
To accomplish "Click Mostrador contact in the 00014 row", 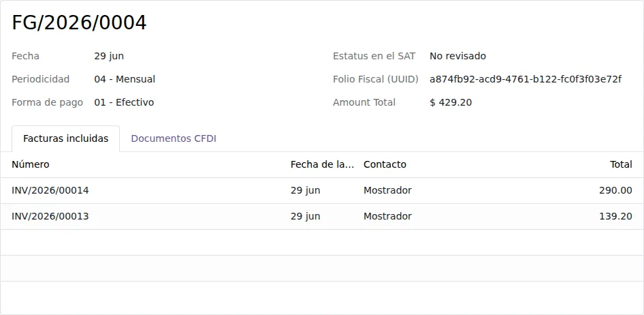I will coord(387,190).
